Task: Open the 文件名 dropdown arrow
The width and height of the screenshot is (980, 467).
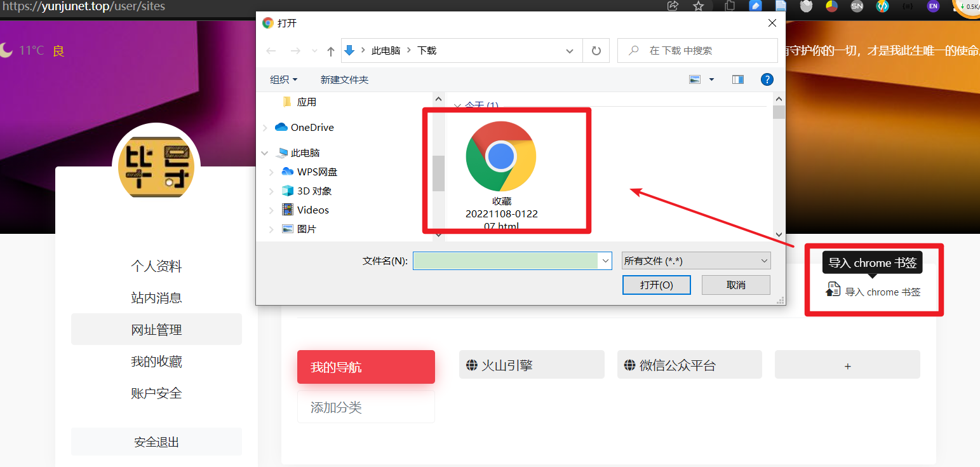Action: pyautogui.click(x=605, y=261)
